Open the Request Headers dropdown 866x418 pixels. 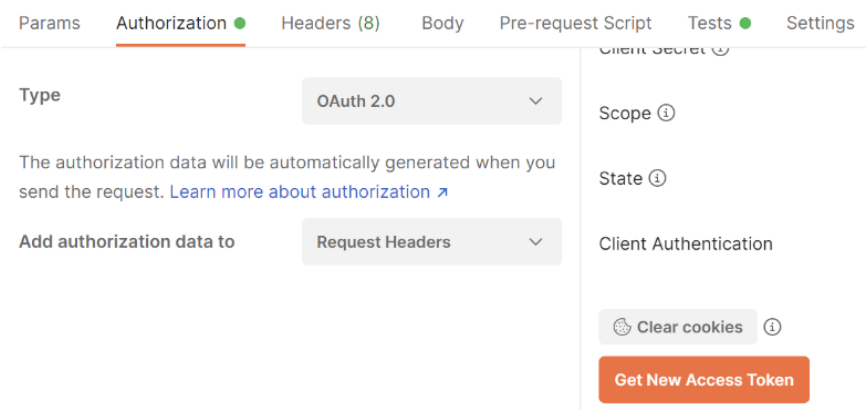tap(431, 242)
